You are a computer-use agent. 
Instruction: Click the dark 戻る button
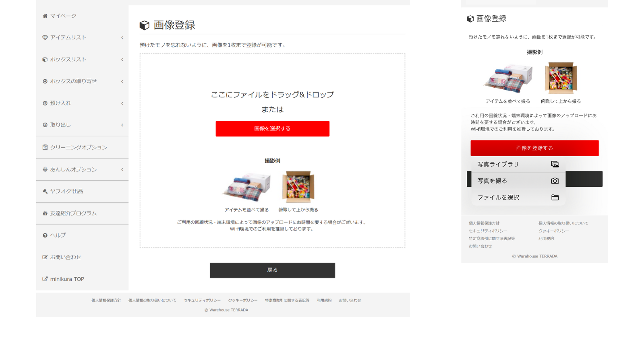click(x=272, y=270)
